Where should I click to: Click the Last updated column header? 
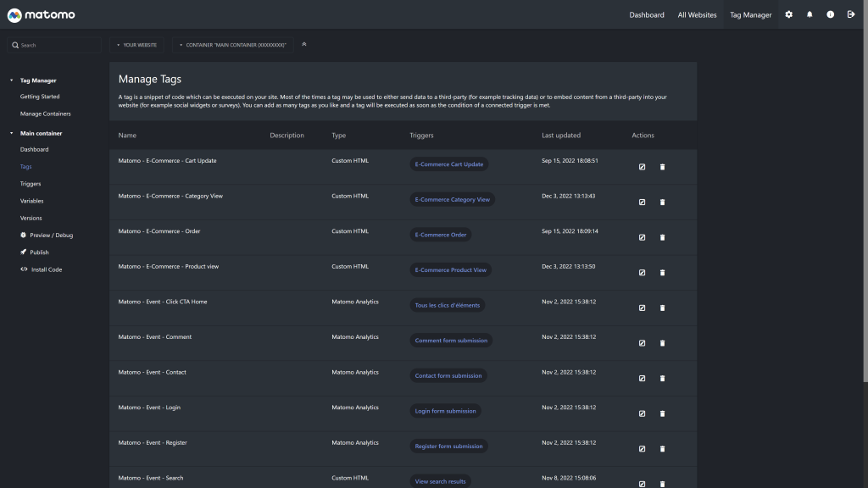561,136
